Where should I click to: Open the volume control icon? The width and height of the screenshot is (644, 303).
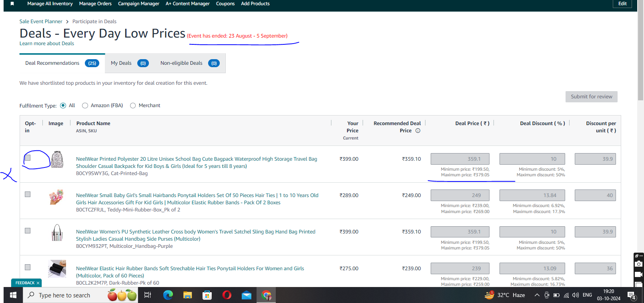pyautogui.click(x=576, y=295)
